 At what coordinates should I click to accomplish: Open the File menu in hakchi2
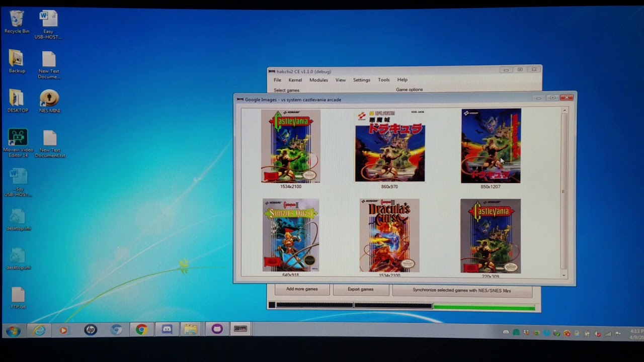pos(277,80)
